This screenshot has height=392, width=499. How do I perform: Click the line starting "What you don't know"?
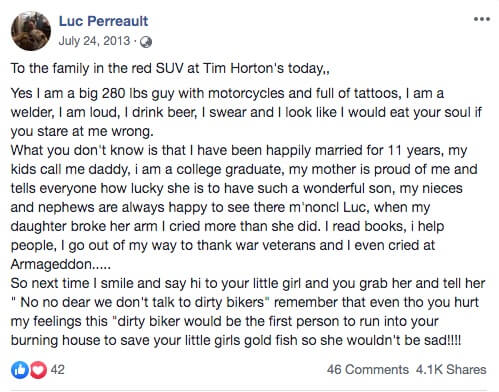coord(239,150)
